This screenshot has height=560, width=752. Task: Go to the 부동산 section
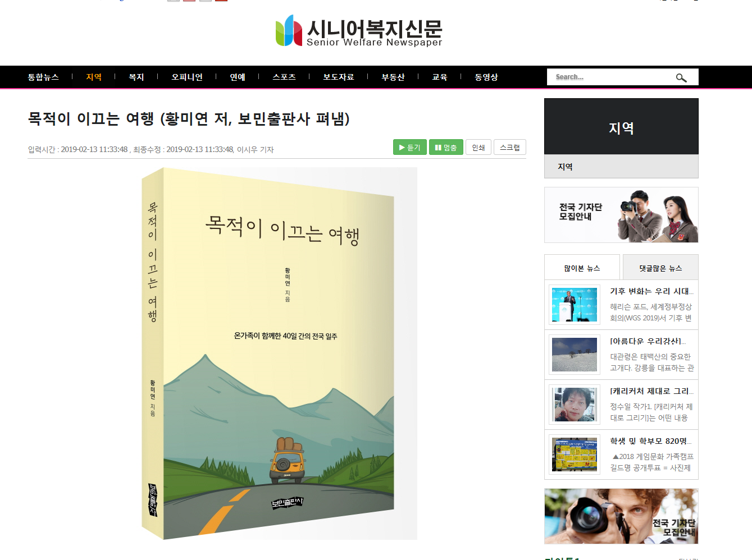pyautogui.click(x=393, y=77)
